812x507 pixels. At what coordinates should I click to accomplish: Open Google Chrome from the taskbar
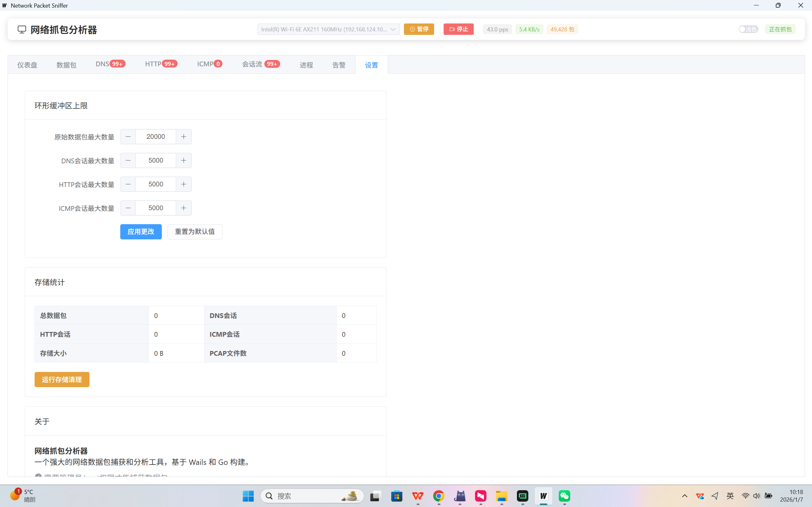tap(439, 496)
